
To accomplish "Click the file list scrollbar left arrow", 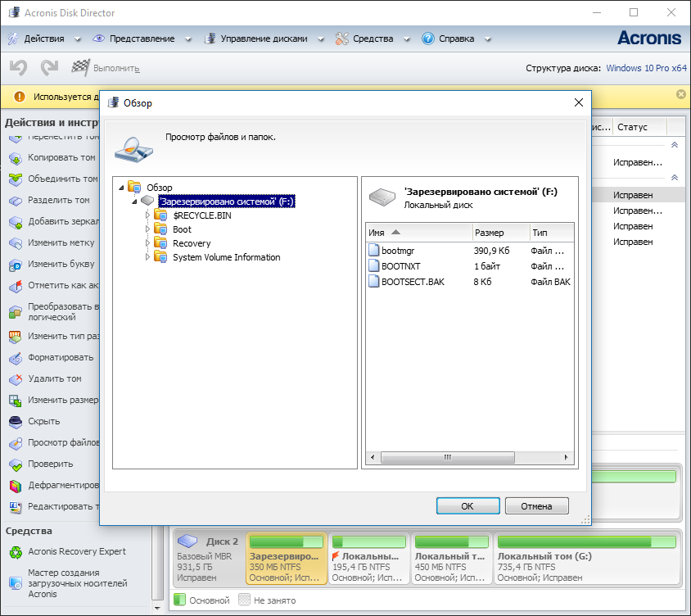I will [x=373, y=457].
